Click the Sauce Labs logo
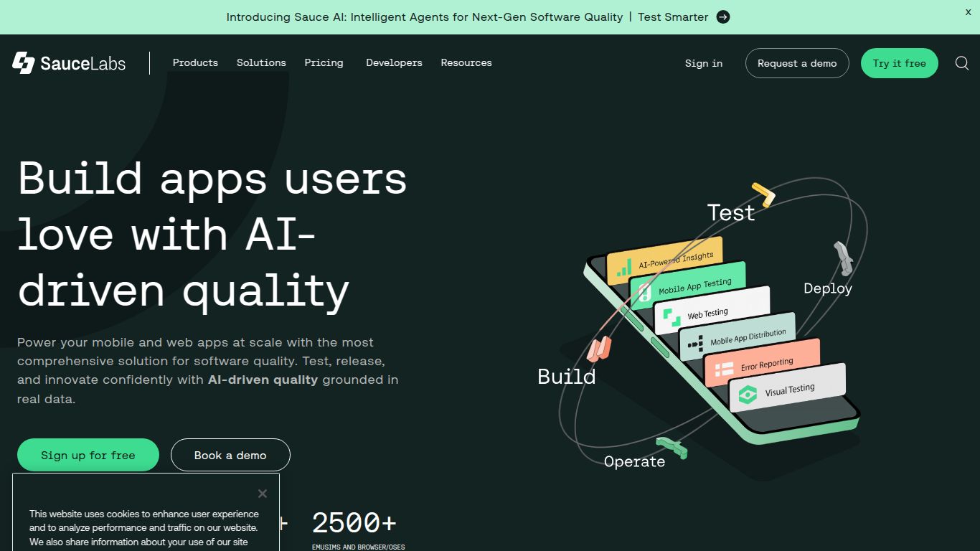Screen dimensions: 980x551 (68, 63)
